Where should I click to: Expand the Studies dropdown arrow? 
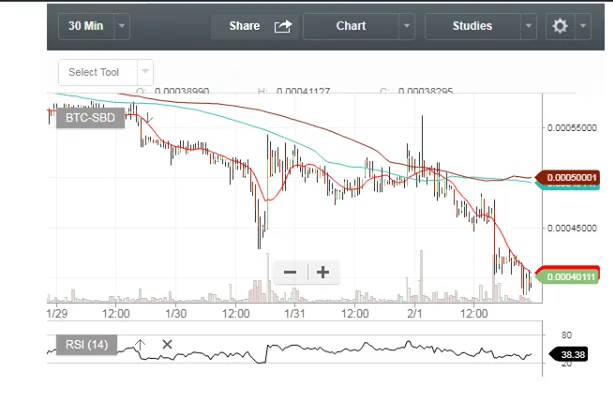point(529,26)
